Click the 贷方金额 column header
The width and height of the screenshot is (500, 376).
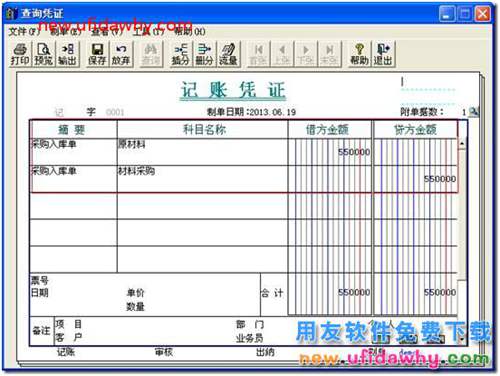(x=415, y=129)
